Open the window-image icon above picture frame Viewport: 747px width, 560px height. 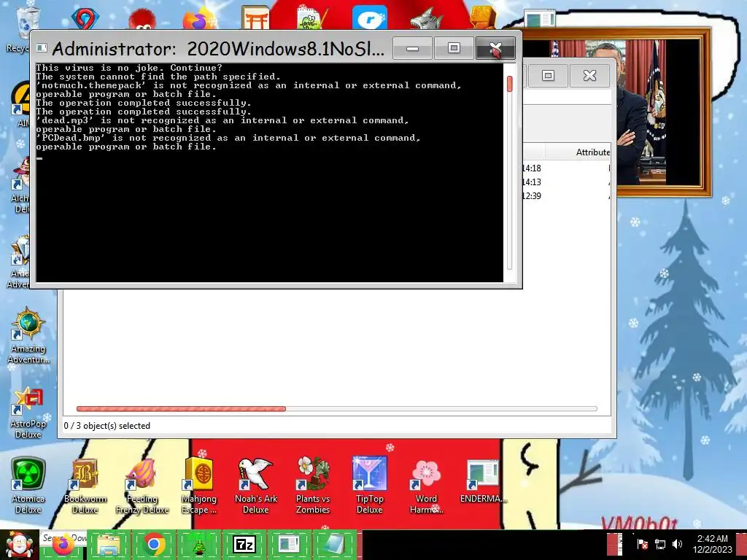539,18
